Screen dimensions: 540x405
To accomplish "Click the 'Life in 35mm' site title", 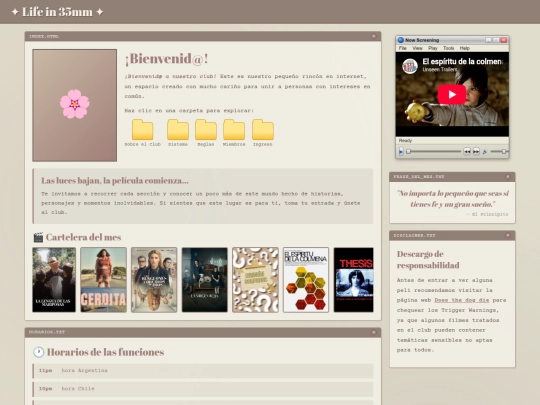I will (x=57, y=12).
